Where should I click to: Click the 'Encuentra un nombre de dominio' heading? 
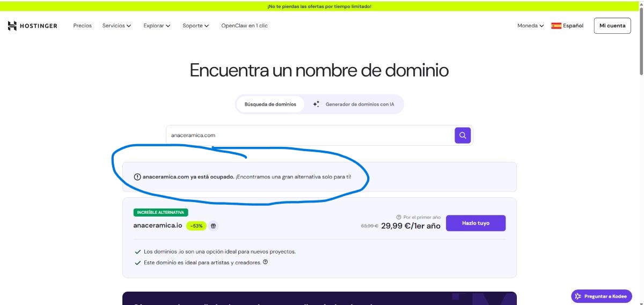point(319,70)
